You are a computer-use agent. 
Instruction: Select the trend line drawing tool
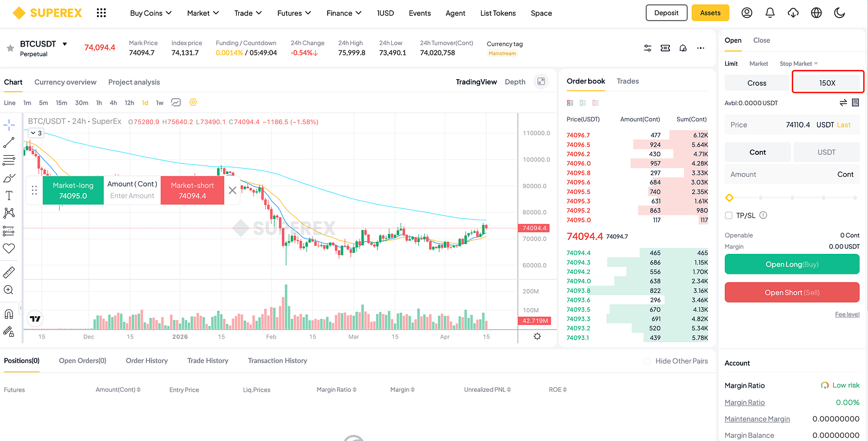pyautogui.click(x=9, y=143)
